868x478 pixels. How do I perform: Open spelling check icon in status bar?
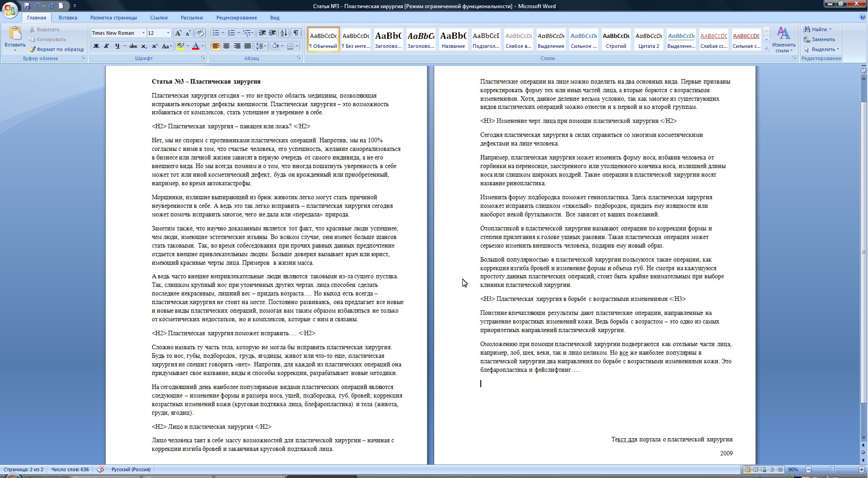(x=101, y=469)
